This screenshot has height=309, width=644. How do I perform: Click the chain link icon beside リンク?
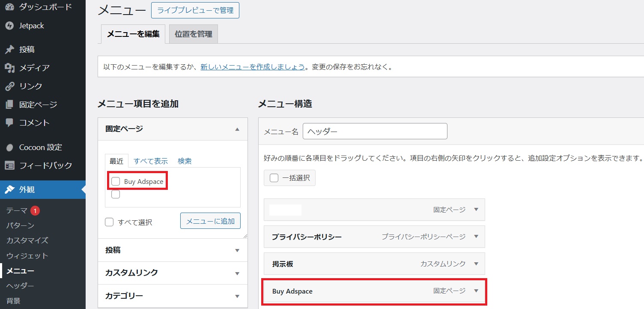click(x=9, y=86)
